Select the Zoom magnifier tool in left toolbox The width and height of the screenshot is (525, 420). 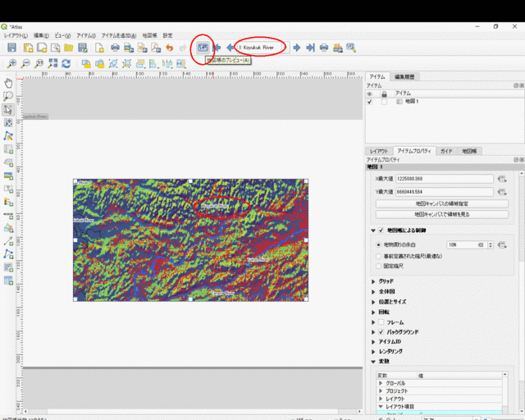[x=8, y=96]
